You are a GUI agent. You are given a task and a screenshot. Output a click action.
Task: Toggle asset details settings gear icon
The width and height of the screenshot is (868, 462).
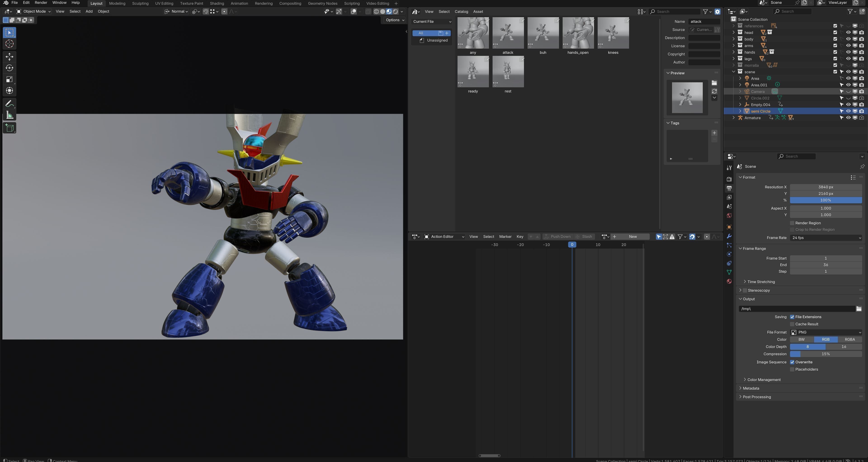(718, 12)
